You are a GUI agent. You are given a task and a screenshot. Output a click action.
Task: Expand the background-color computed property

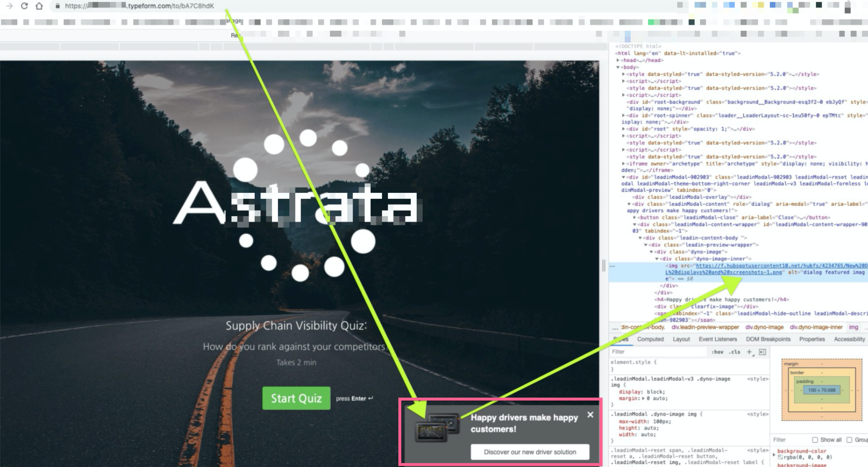point(774,454)
